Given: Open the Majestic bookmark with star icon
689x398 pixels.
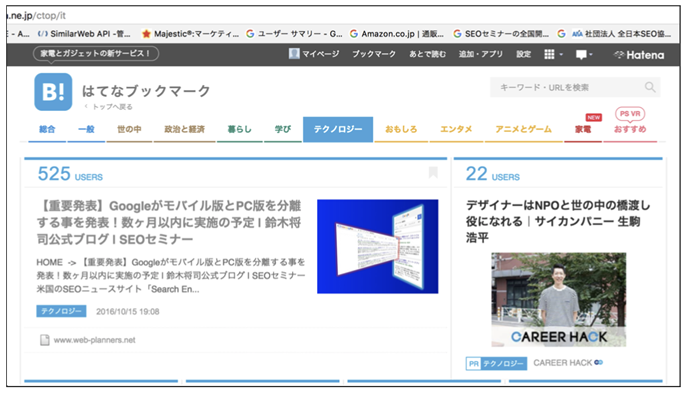Looking at the screenshot, I should pos(190,34).
